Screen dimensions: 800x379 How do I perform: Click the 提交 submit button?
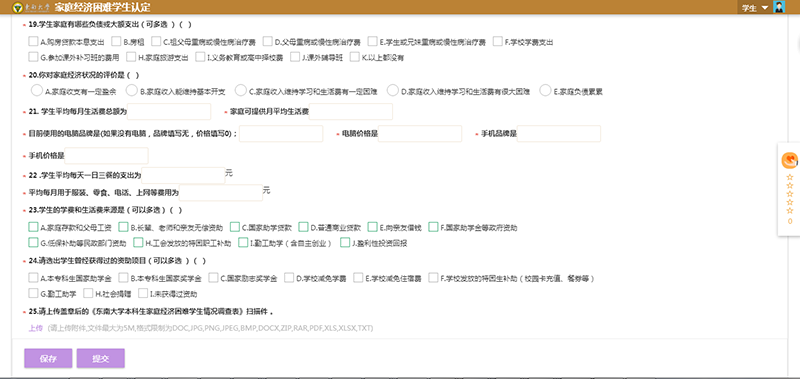(x=101, y=359)
